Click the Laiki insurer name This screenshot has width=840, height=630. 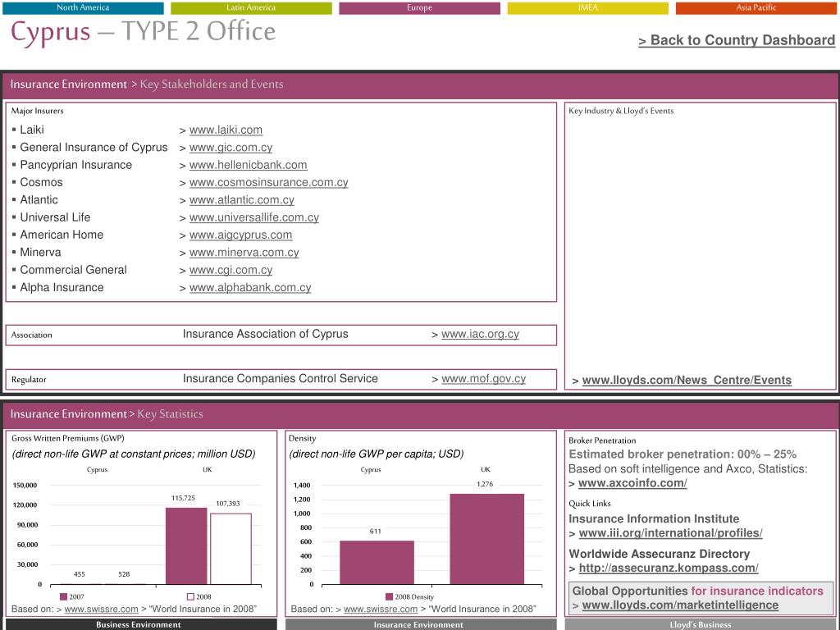32,130
